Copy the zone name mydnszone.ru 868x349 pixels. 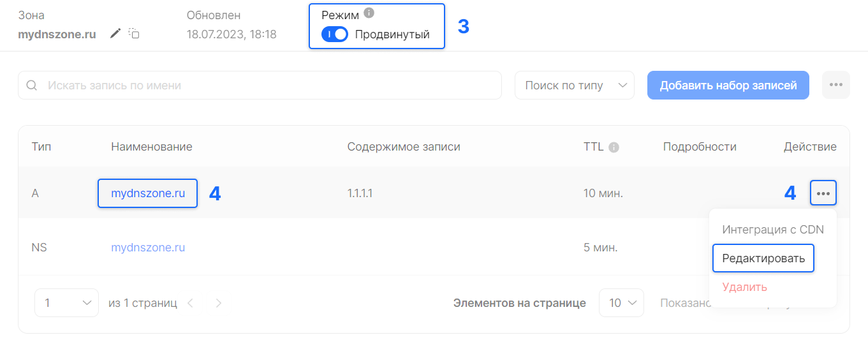(x=134, y=33)
